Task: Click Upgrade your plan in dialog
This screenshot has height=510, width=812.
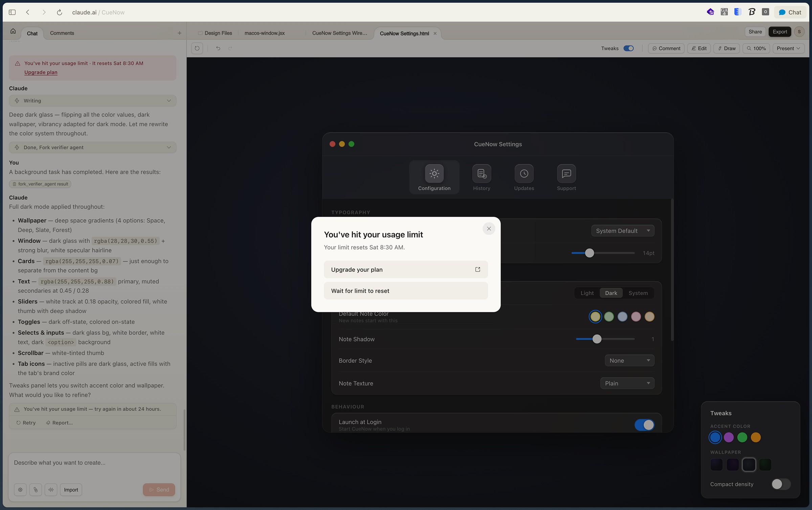Action: click(406, 270)
